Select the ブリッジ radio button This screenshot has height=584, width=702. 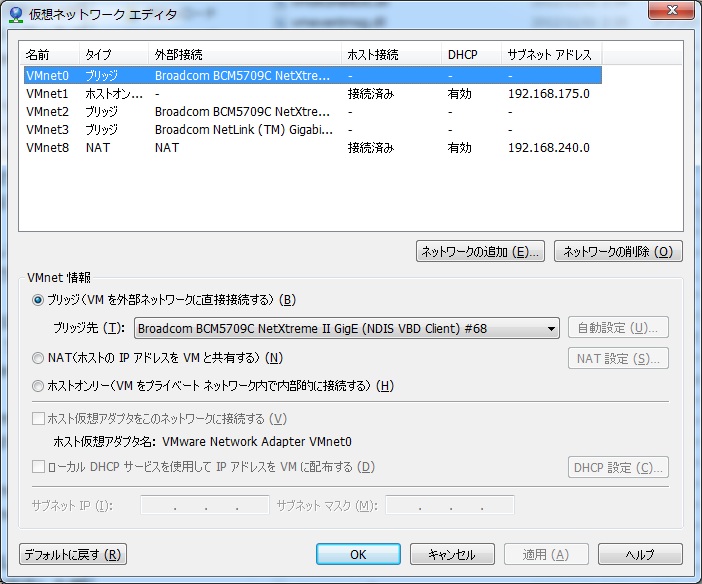coord(38,300)
